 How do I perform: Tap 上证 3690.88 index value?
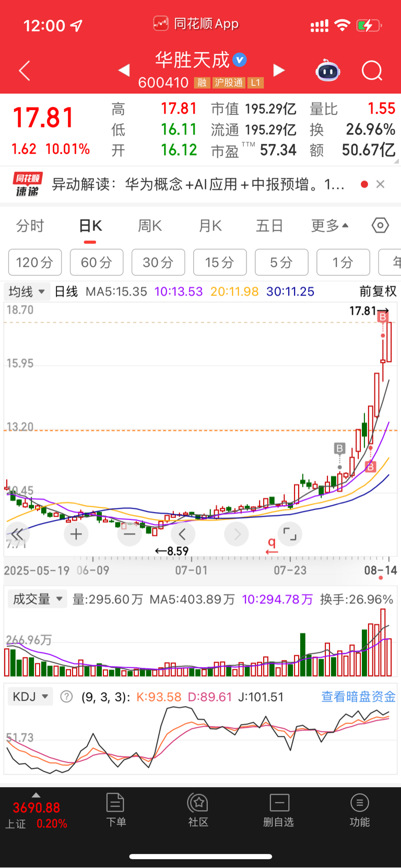tap(37, 808)
